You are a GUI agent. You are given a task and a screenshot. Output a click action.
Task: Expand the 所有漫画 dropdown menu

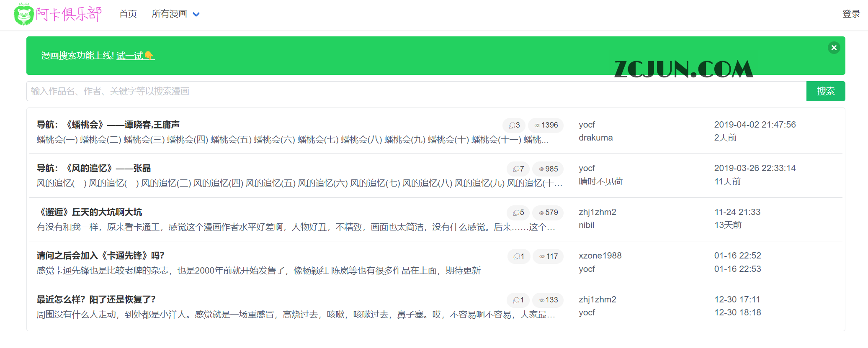[x=175, y=14]
